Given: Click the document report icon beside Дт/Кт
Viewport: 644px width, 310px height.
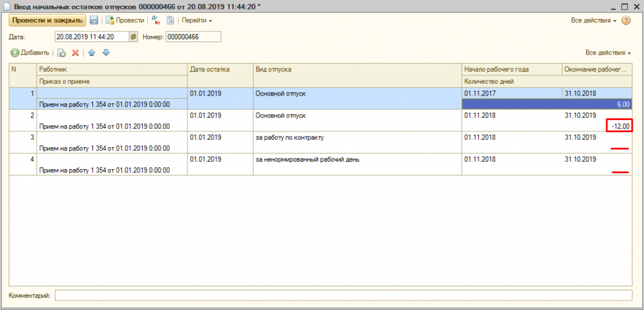Looking at the screenshot, I should coord(170,21).
